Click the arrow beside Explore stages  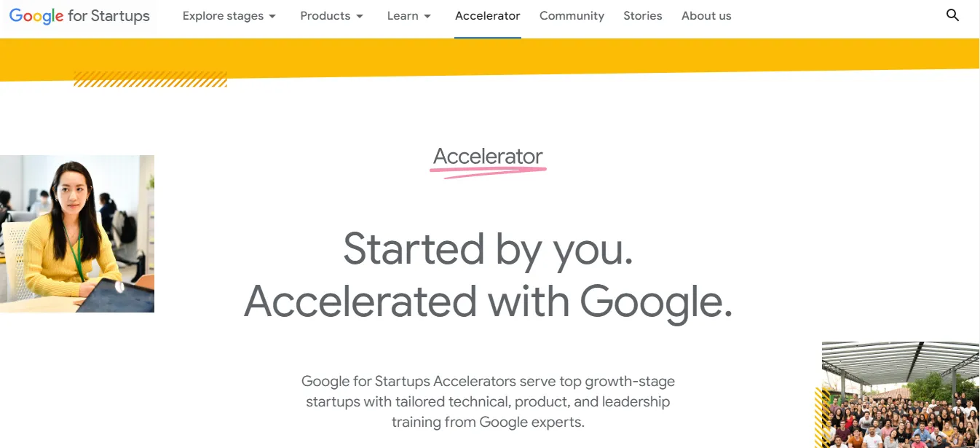click(x=272, y=16)
